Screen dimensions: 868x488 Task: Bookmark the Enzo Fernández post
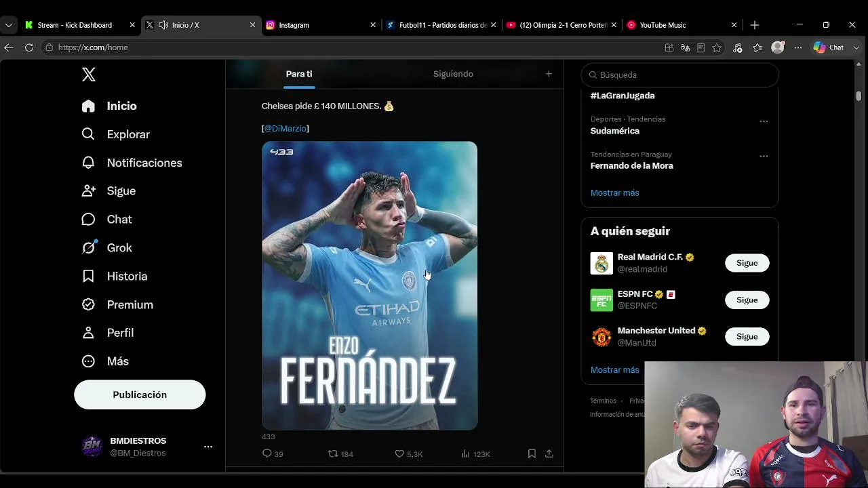point(532,453)
